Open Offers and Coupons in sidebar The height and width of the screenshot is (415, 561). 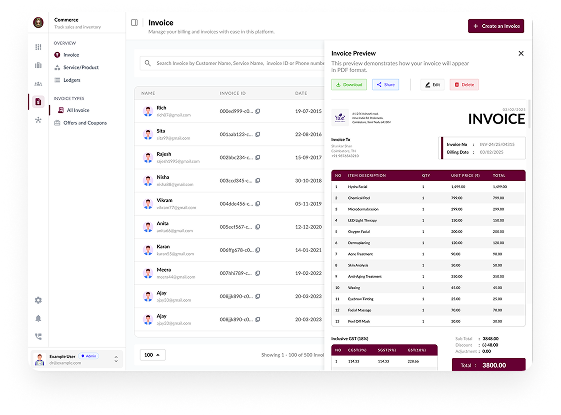pos(81,123)
